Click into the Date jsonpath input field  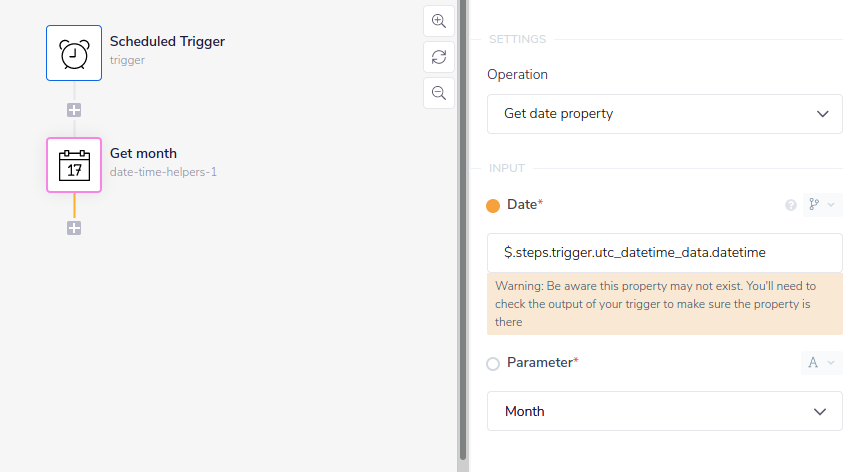tap(665, 253)
